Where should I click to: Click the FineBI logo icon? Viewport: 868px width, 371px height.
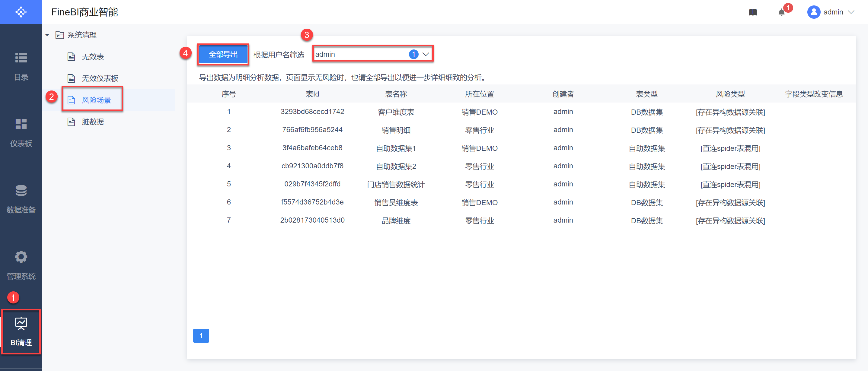pos(21,12)
